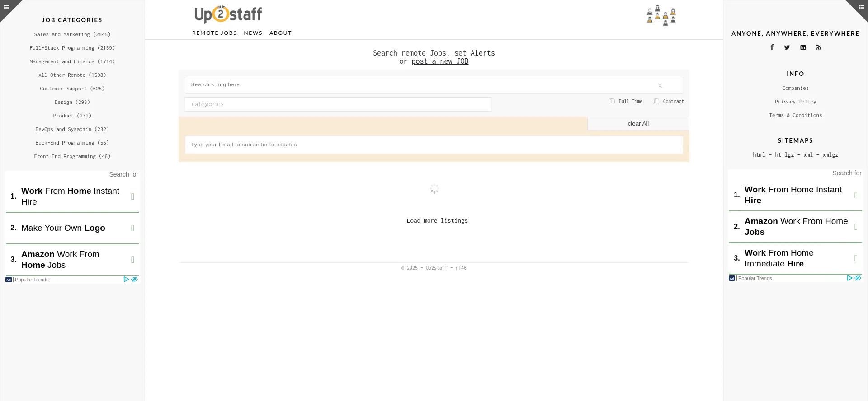Screen dimensions: 868x401
Task: Toggle the top-right corner sidebar menu icon
Action: [x=861, y=7]
